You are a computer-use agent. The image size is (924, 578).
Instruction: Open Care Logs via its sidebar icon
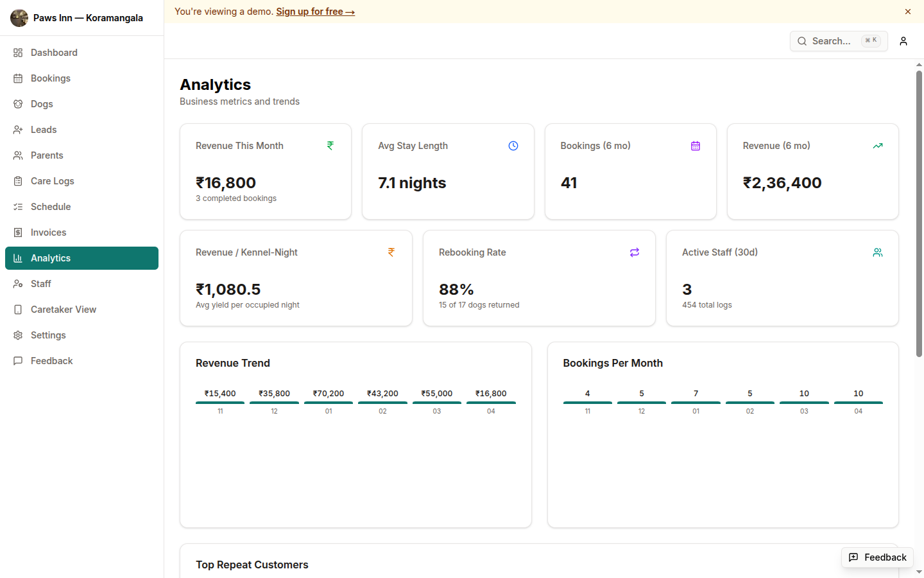[x=18, y=180]
